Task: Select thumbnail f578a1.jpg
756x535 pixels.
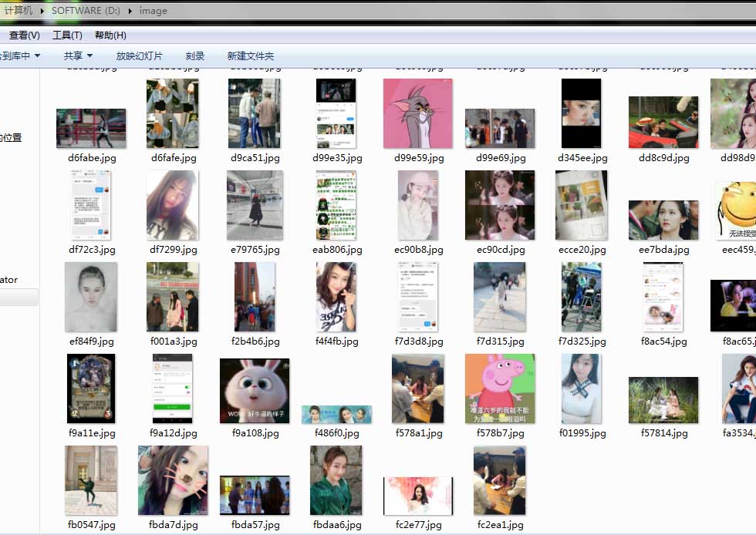Action: click(x=418, y=389)
